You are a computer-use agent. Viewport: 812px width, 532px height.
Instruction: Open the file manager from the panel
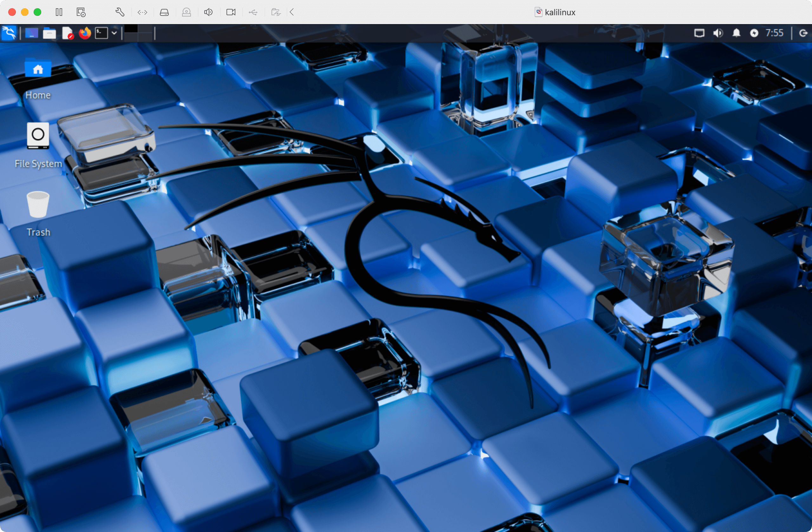tap(49, 33)
